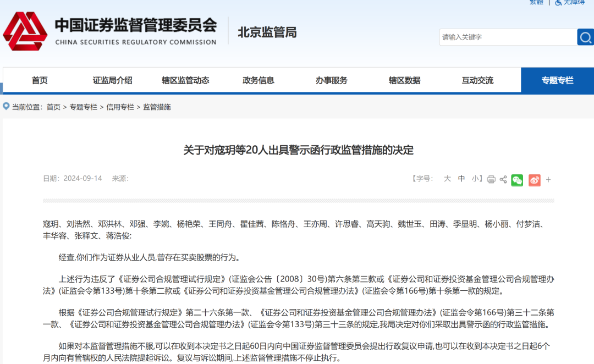
Task: Click the print icon next to font size options
Action: pos(491,180)
